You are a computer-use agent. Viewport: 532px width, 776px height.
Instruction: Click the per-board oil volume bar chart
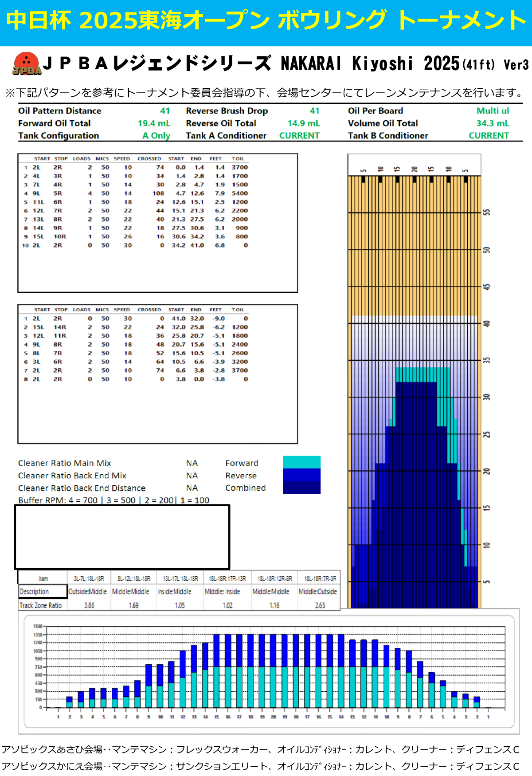(x=269, y=671)
